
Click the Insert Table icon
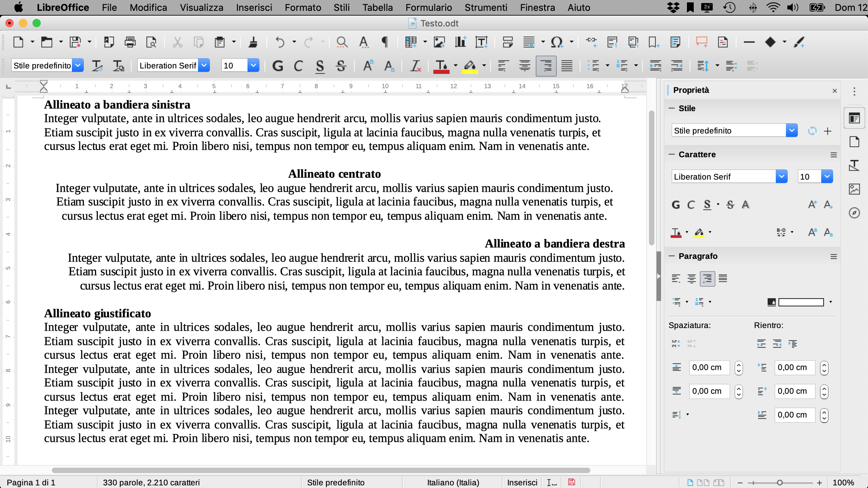tap(411, 42)
